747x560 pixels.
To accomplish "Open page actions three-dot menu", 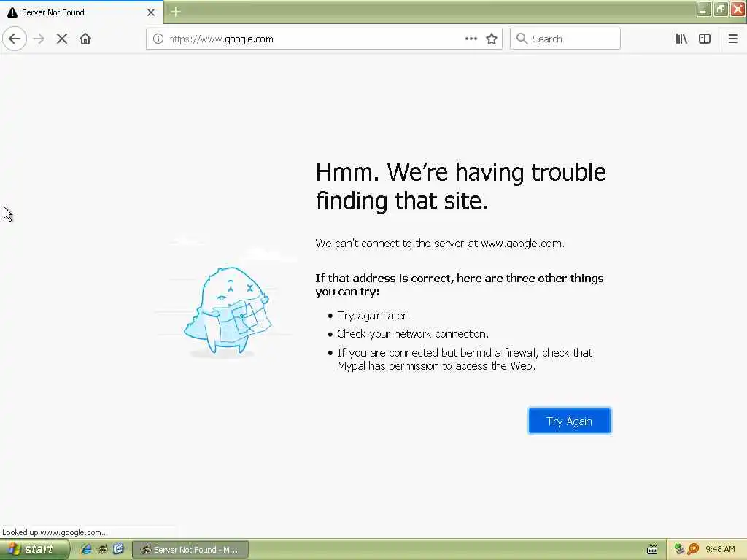I will click(471, 39).
